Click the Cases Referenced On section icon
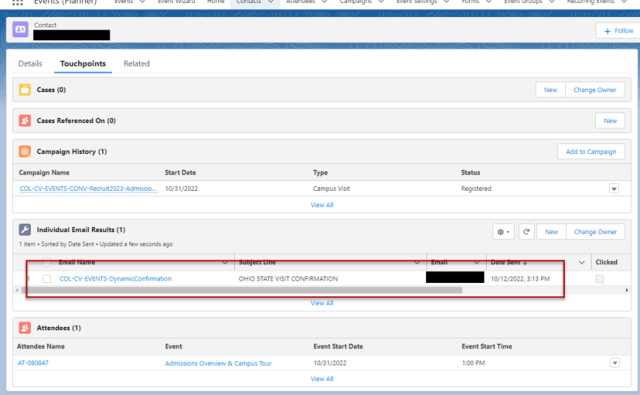Screen dimensions: 640x395 point(24,120)
